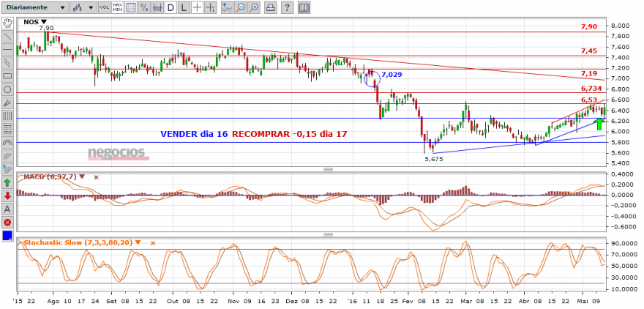Select the rectangle drawing tool
The height and width of the screenshot is (309, 644).
coord(7,76)
